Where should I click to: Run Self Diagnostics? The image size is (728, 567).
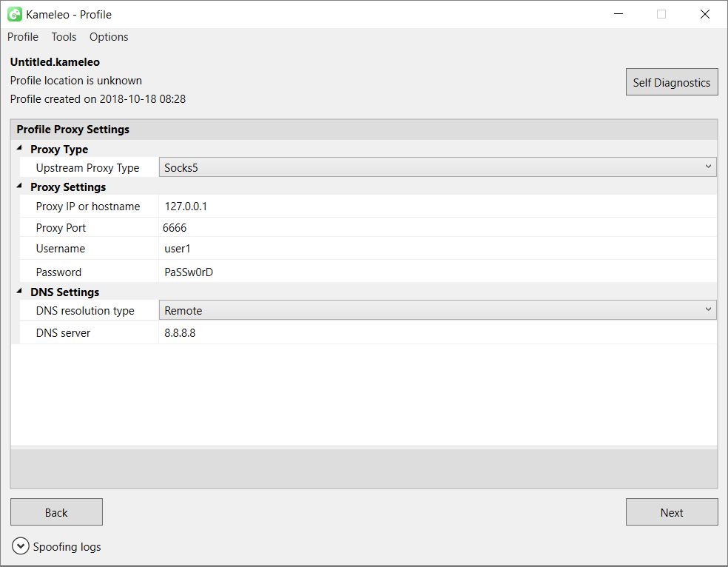point(672,82)
